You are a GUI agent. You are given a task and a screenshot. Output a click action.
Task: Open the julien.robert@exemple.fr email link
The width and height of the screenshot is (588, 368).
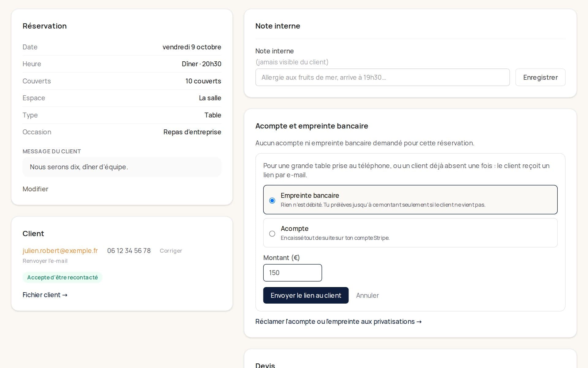[x=60, y=251]
